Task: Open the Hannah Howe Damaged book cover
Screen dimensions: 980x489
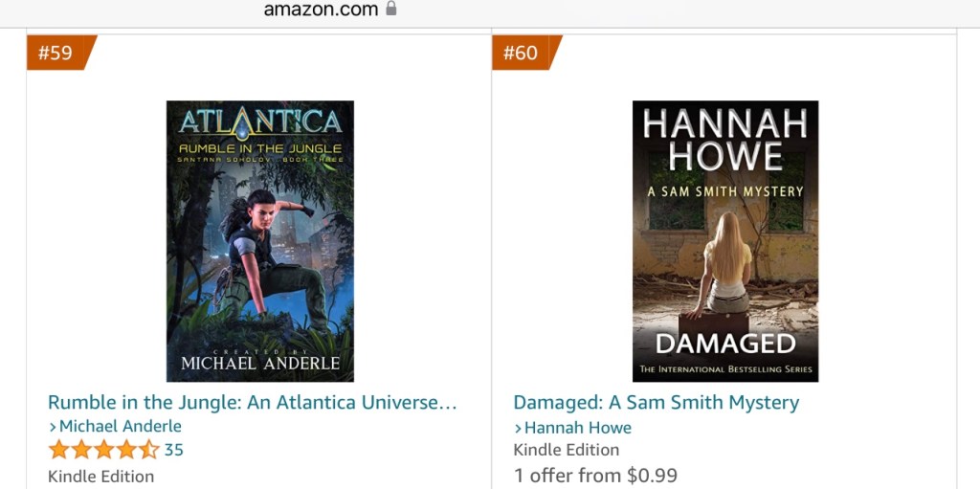Action: click(725, 241)
